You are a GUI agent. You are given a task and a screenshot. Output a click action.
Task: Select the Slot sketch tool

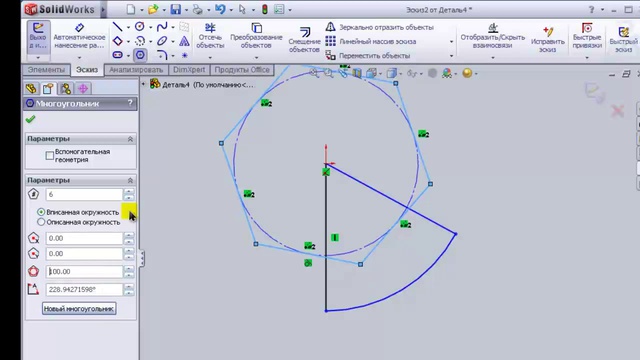click(118, 55)
